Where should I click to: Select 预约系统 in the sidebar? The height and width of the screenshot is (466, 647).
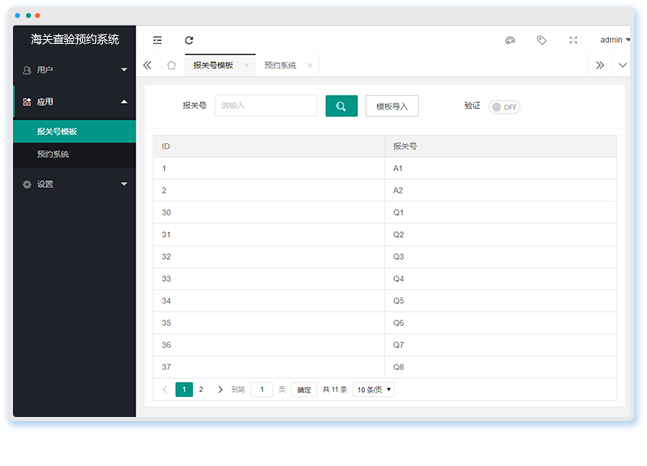point(53,155)
